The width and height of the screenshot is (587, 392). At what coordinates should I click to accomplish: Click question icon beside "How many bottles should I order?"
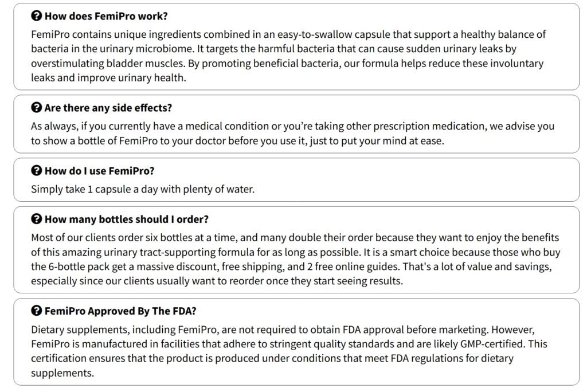[36, 219]
